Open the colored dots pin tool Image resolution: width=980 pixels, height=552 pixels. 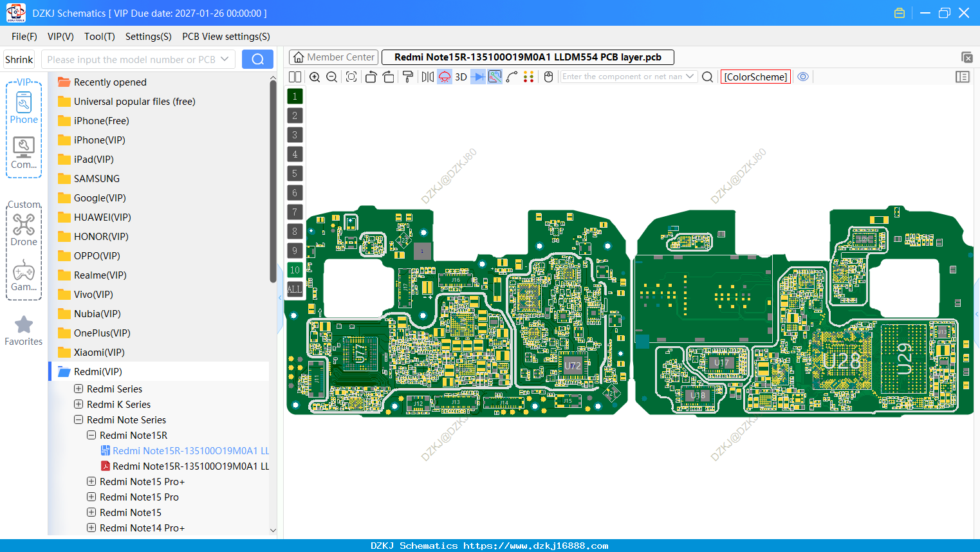pyautogui.click(x=529, y=77)
